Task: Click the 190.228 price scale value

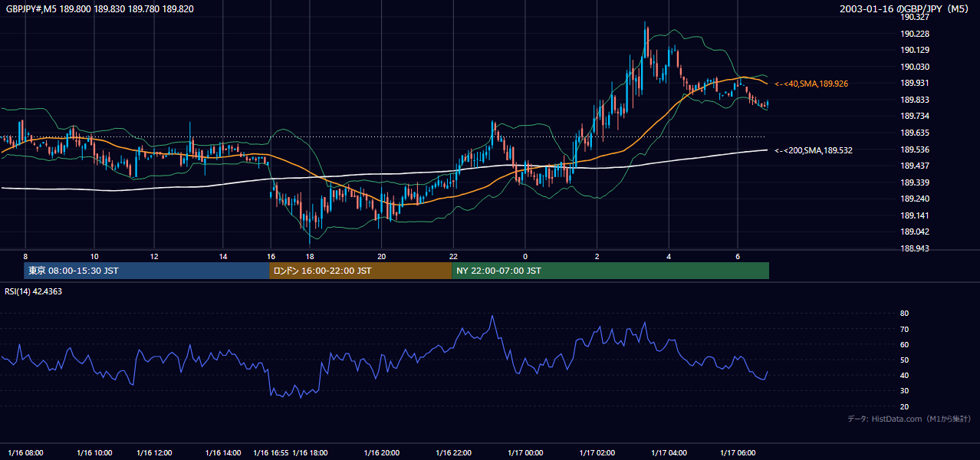Action: coord(915,34)
